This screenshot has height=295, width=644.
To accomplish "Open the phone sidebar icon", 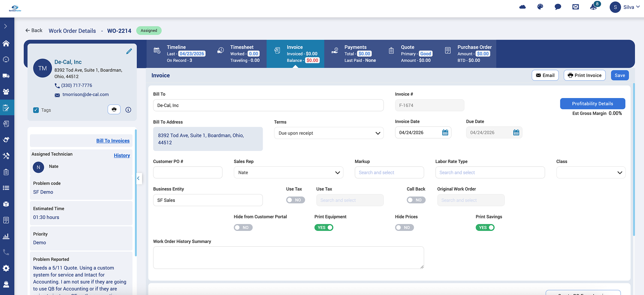I will pyautogui.click(x=6, y=252).
